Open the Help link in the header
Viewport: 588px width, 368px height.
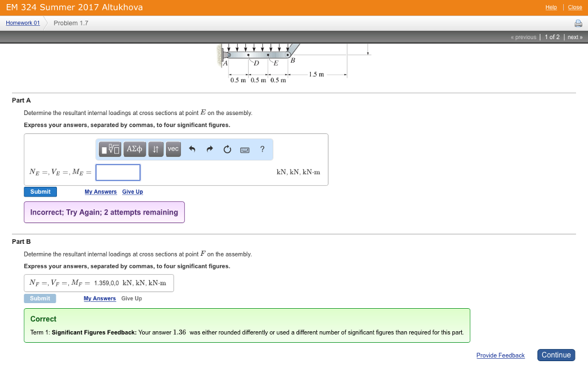(551, 7)
